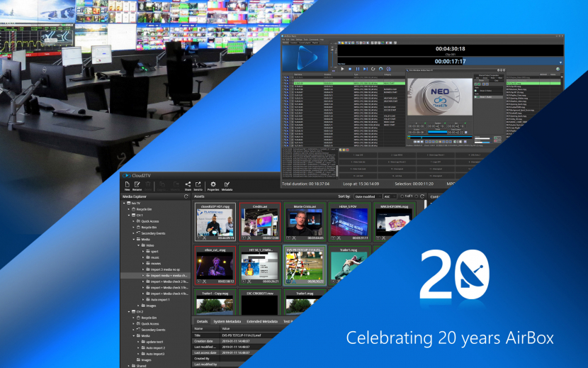
Task: Click the scissors icon on HIT 50_1 thumbnail
Action: pos(249,281)
